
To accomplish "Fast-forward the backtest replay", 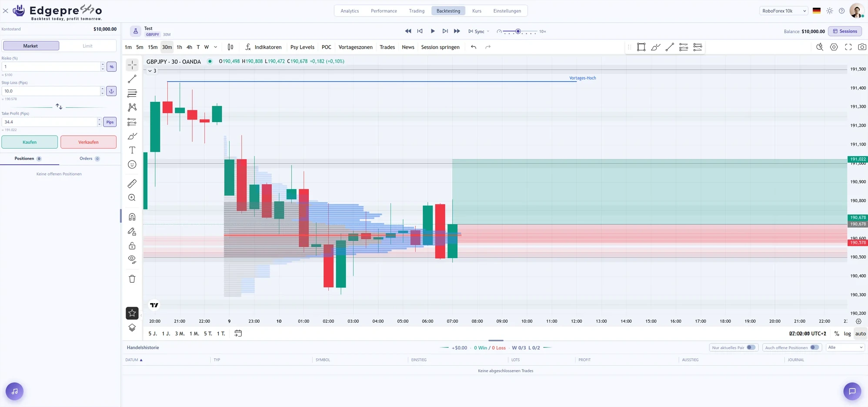I will pyautogui.click(x=457, y=31).
